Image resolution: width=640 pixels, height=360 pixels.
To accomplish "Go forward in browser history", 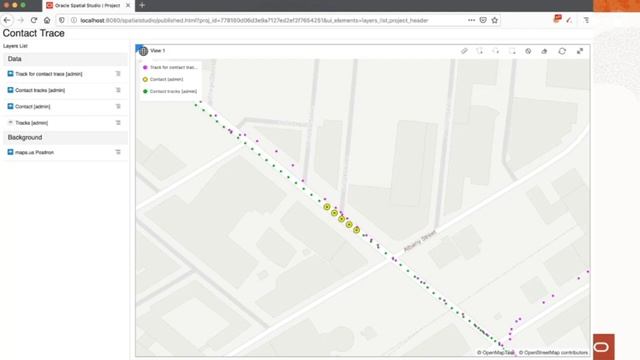I will pos(20,20).
